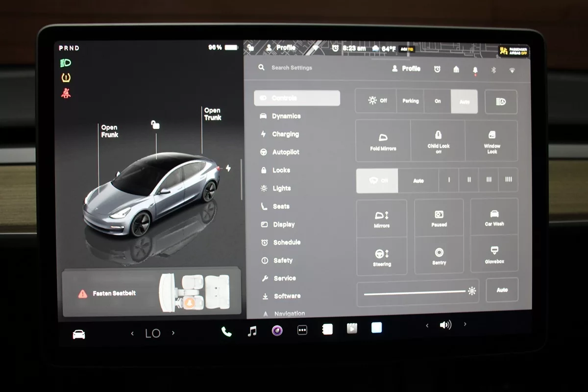Increase temperature with right arrow
This screenshot has height=392, width=588.
pos(173,333)
